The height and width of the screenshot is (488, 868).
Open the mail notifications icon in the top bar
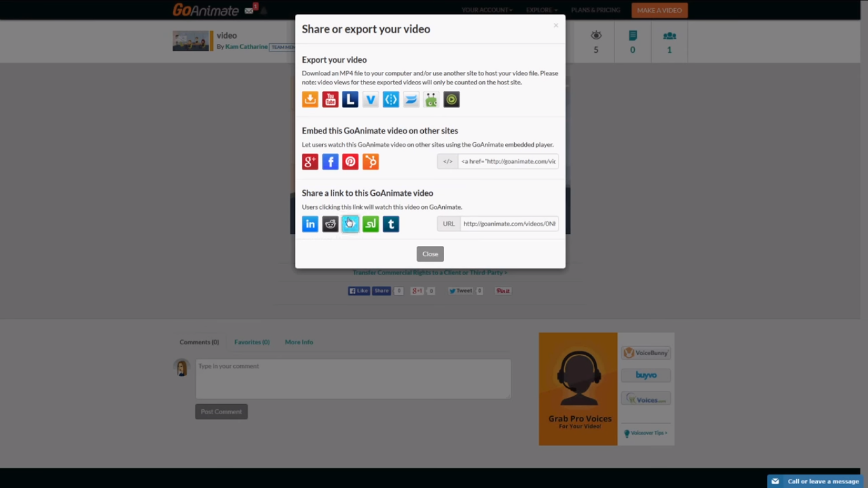(x=248, y=10)
